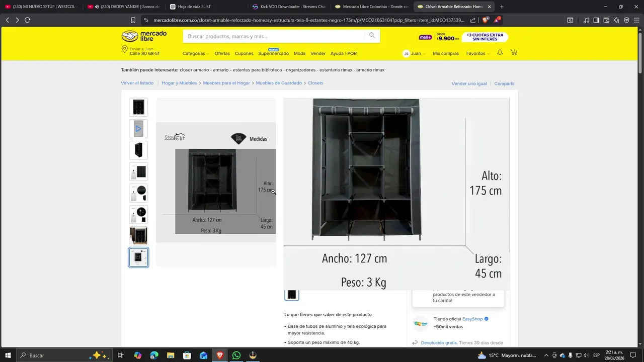Open Mis compras
Viewport: 644px width, 362px height.
tap(446, 53)
